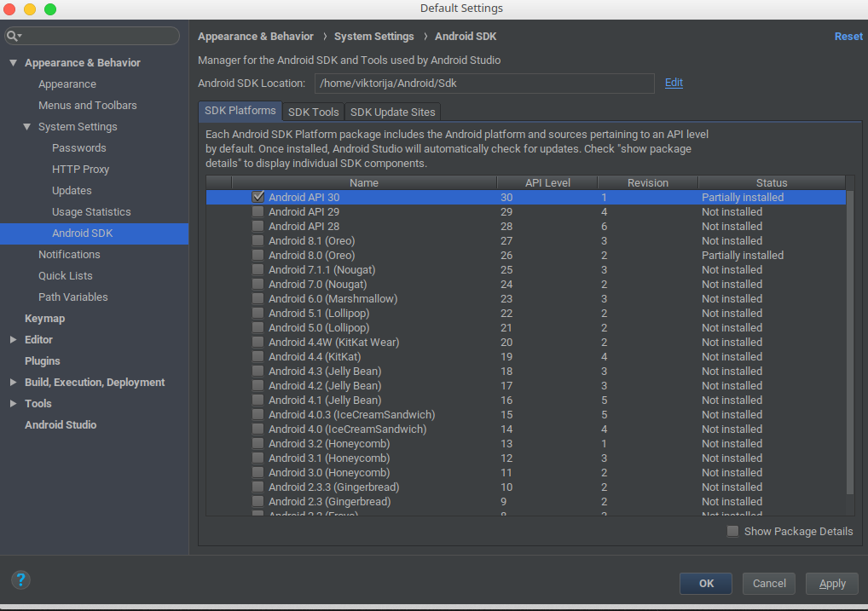Open the SDK Update Sites tab

(x=392, y=112)
